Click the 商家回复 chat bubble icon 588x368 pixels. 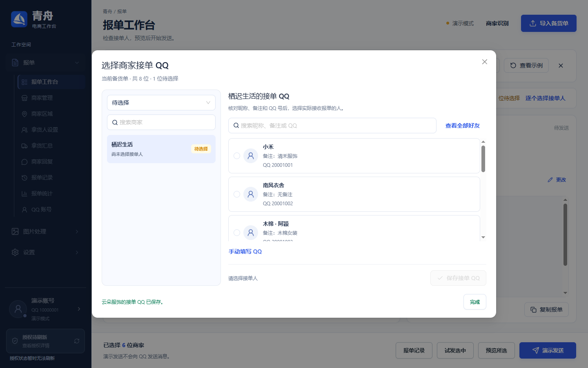tap(24, 162)
